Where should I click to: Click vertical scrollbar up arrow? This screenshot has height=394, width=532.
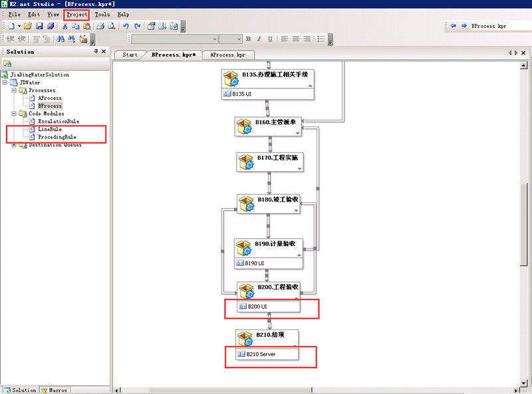click(x=523, y=65)
